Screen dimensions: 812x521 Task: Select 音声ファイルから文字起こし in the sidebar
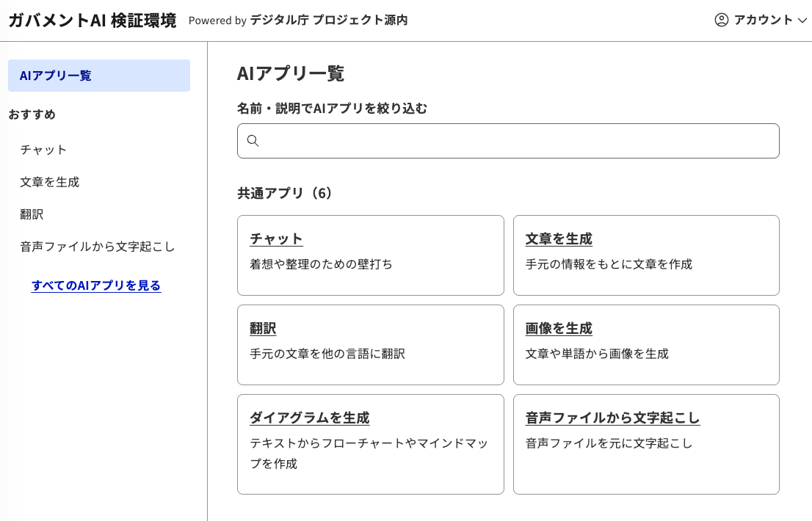(97, 247)
